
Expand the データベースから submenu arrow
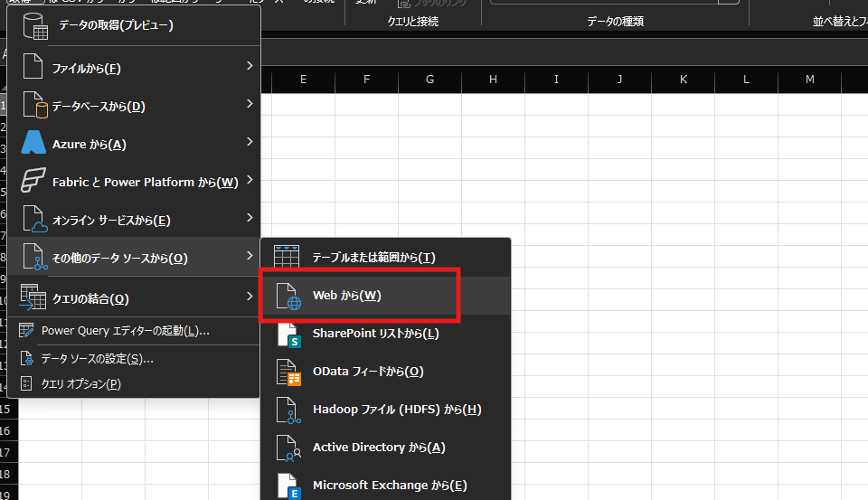249,104
